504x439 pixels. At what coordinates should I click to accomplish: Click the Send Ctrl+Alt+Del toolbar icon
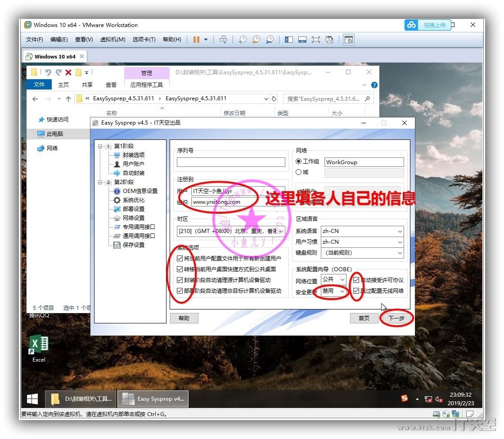[223, 40]
